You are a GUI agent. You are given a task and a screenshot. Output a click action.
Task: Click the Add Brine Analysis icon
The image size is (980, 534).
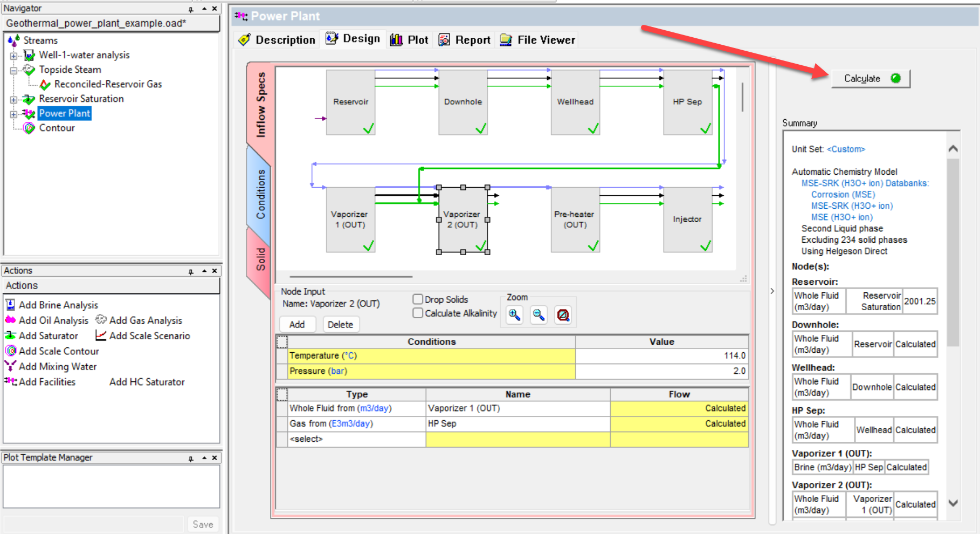(10, 305)
